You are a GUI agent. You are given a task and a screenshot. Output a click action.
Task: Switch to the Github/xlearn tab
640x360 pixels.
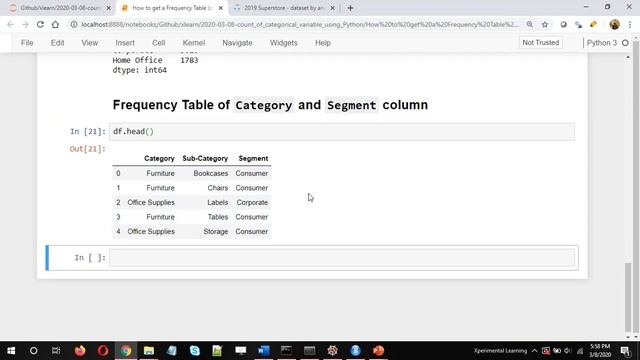(60, 8)
